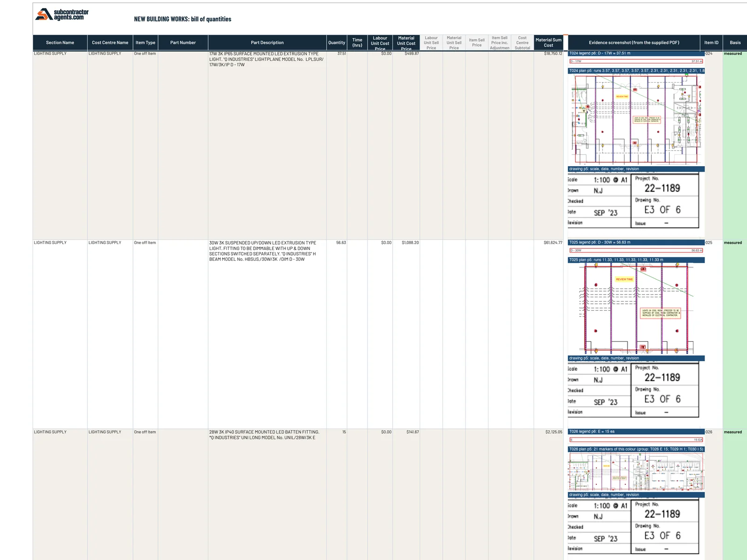
Task: Click the subcontractoragents.com logo
Action: coord(62,14)
